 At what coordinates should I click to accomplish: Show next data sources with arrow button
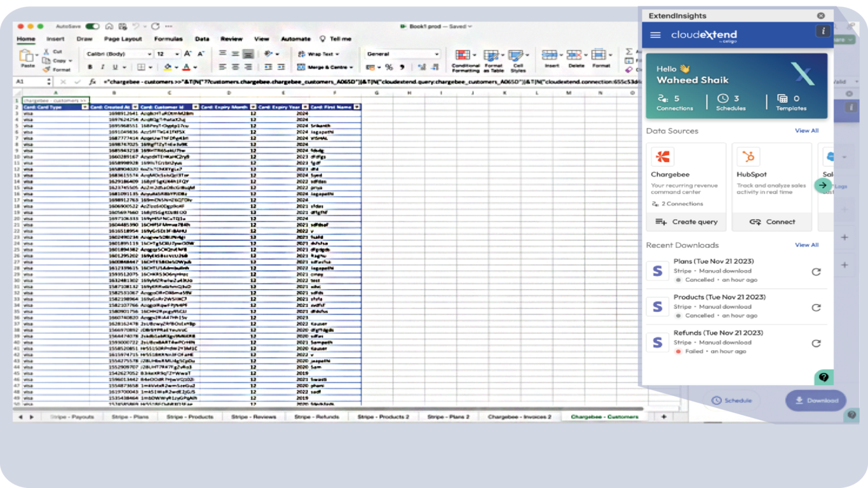point(823,186)
